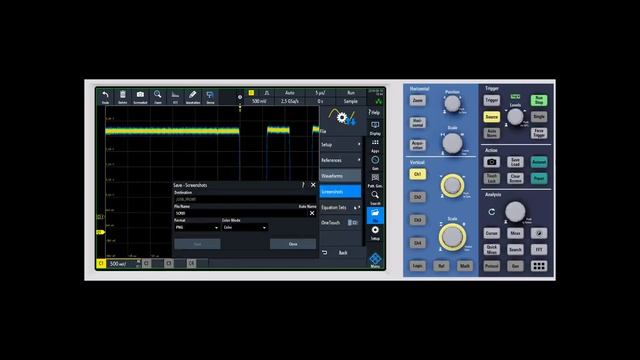Viewport: 640px width, 360px height.
Task: Select the Waveforms menu item
Action: point(340,176)
